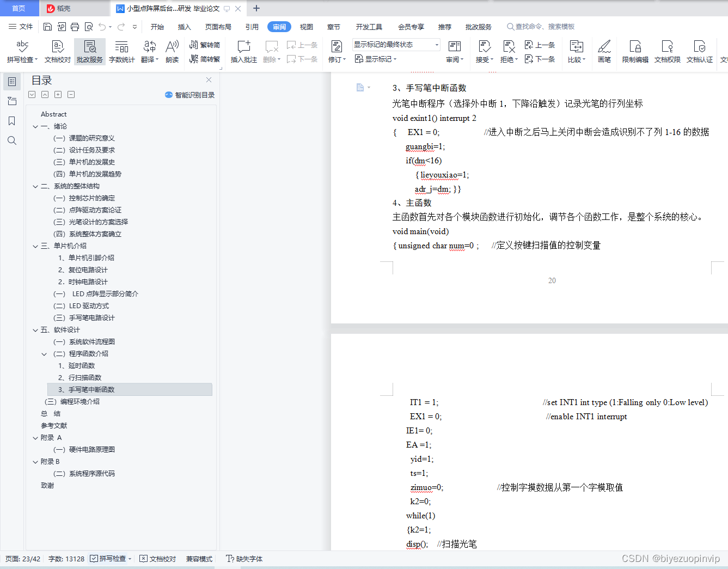Jump to 2、行扫描函数 in outline
The width and height of the screenshot is (728, 569).
click(80, 378)
